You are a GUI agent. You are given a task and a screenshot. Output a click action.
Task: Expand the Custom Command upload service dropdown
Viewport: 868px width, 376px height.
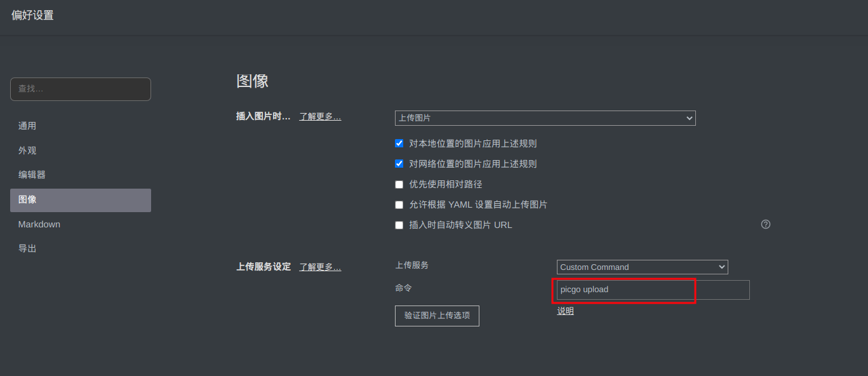click(642, 267)
